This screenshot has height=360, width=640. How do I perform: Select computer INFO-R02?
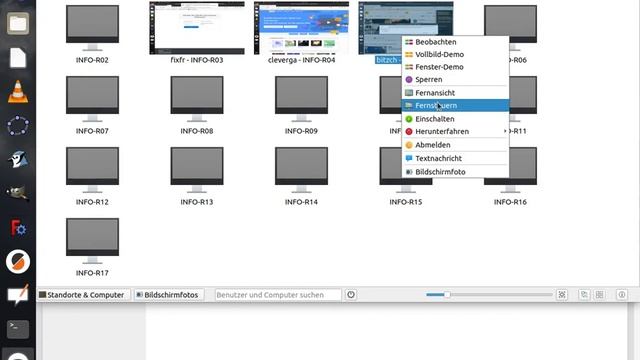click(92, 34)
